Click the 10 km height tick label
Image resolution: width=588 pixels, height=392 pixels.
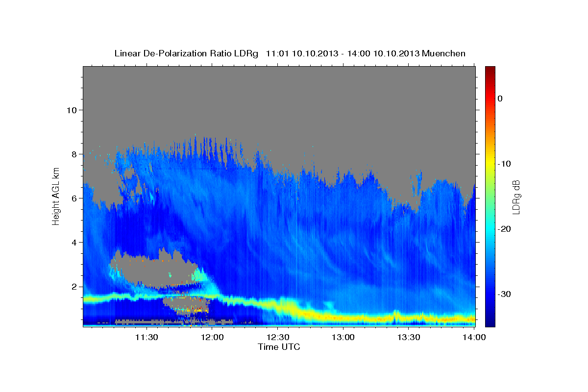(71, 110)
